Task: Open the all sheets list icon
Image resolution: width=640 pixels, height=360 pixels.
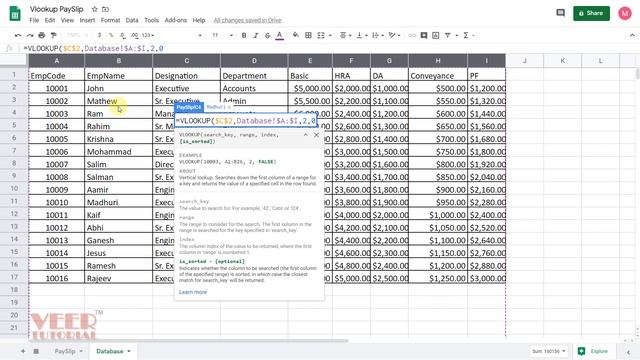Action: coord(36,351)
